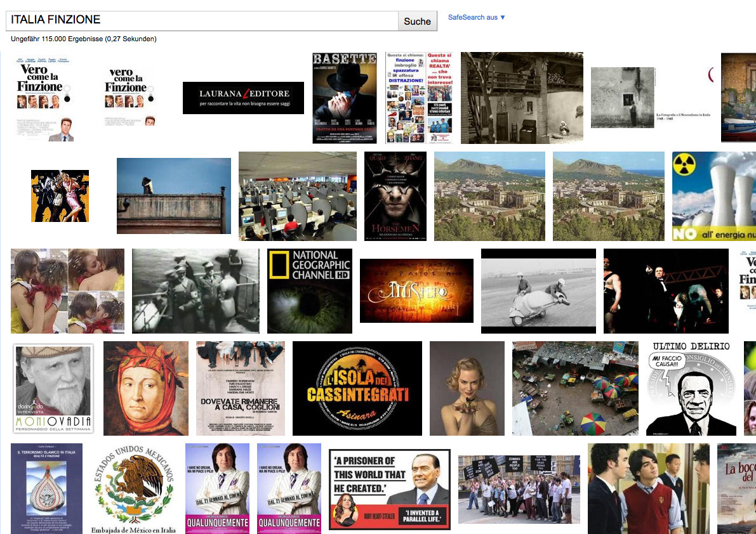Select the Moni Ovadia interview portrait

click(53, 389)
